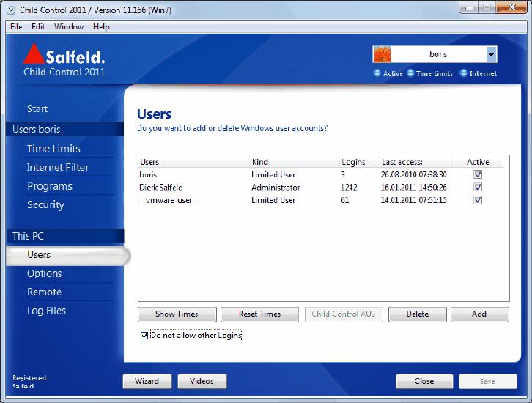Click boris's orange user avatar picture
Image resolution: width=532 pixels, height=403 pixels.
(382, 54)
